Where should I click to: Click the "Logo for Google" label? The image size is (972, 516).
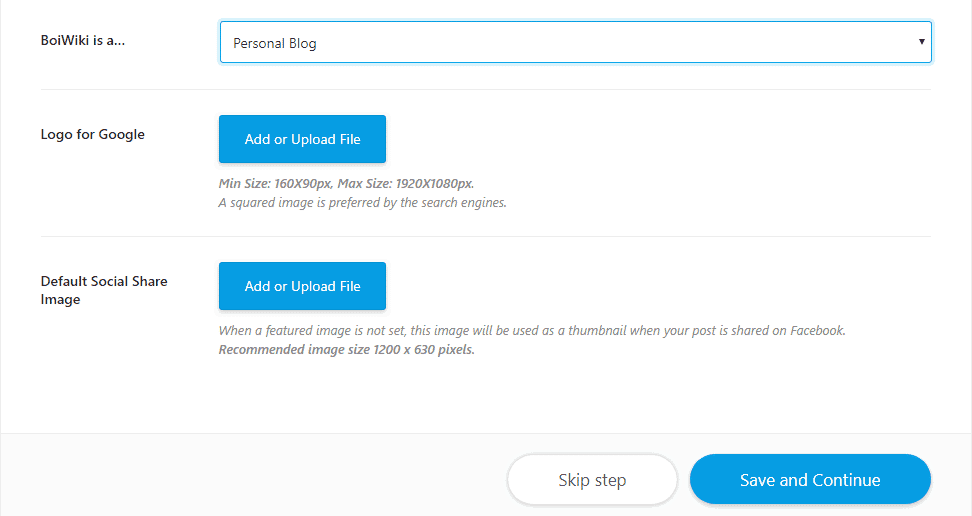(x=92, y=135)
